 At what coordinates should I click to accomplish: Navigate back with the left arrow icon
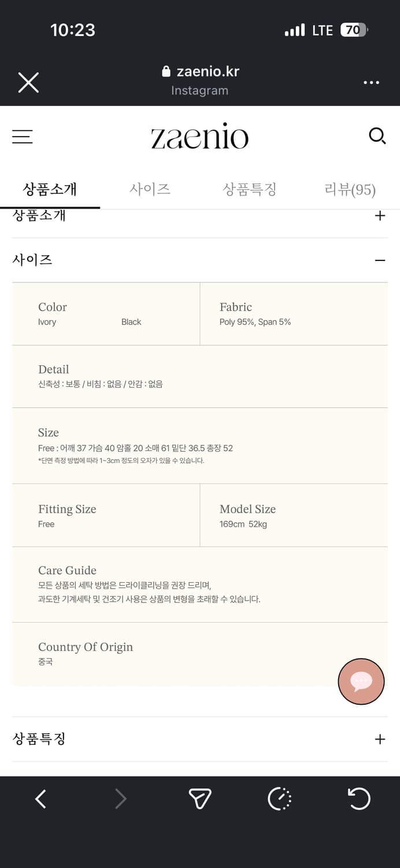click(x=40, y=799)
